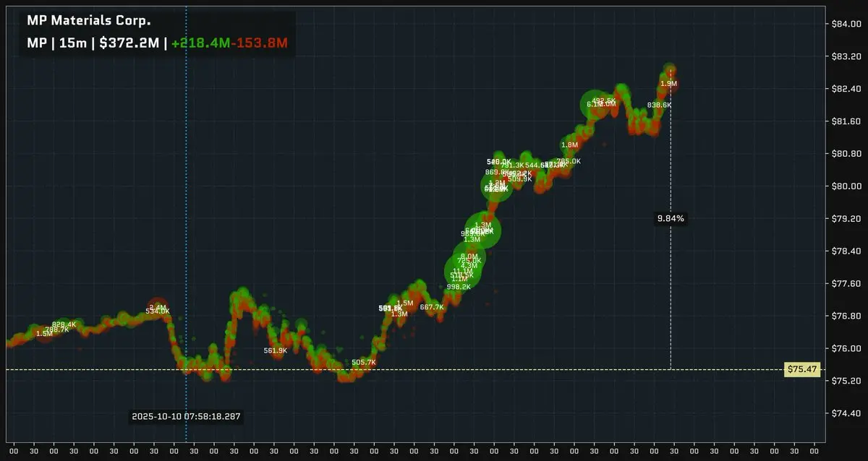Screen dimensions: 868x461
Task: Click the 667.7K trade label
Action: (x=432, y=307)
